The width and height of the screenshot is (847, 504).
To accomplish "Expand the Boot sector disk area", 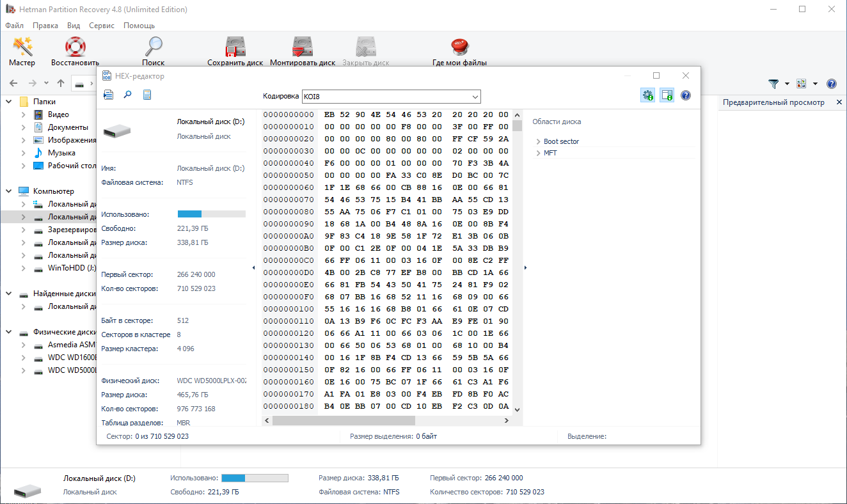I will click(x=539, y=141).
